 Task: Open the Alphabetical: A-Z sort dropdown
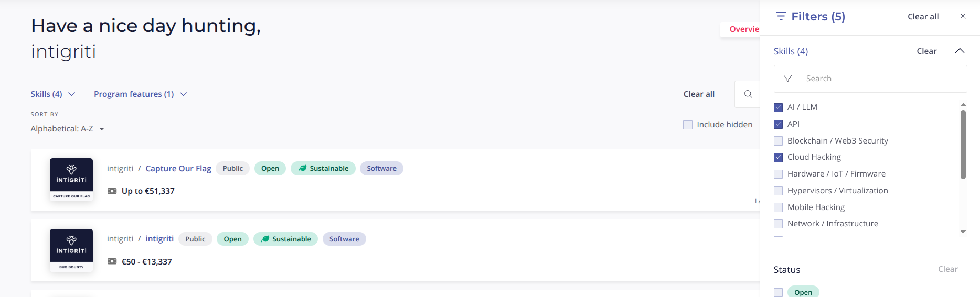coord(67,129)
